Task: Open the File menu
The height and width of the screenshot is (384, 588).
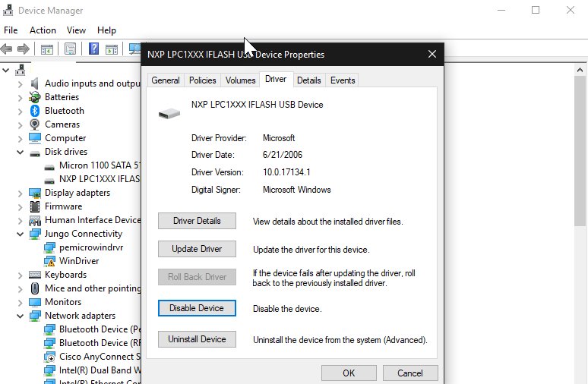Action: (x=11, y=30)
